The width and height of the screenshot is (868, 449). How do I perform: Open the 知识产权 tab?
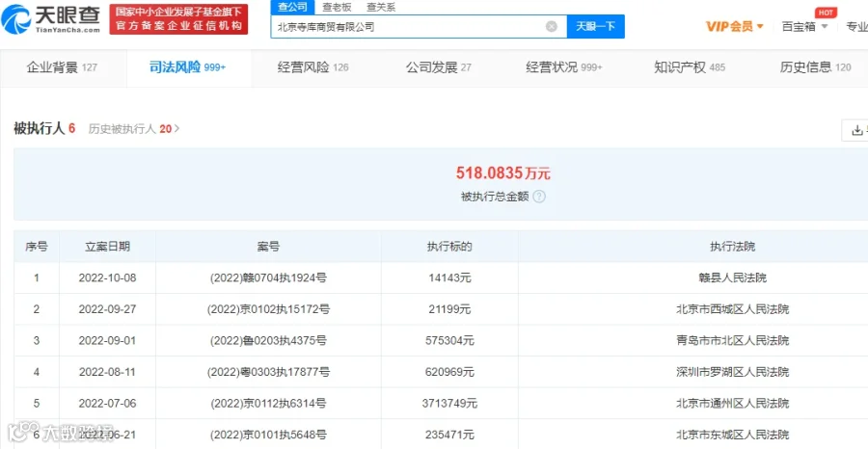click(x=690, y=67)
